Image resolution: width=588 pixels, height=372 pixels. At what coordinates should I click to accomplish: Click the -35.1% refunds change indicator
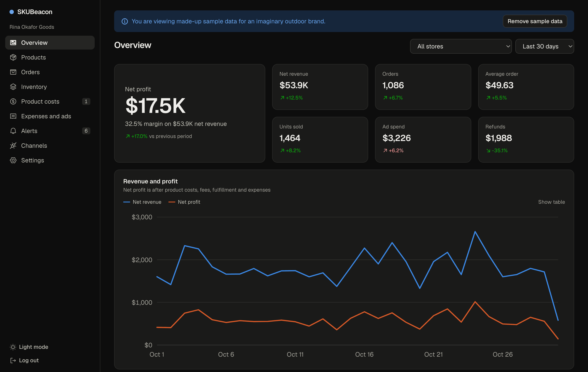497,151
